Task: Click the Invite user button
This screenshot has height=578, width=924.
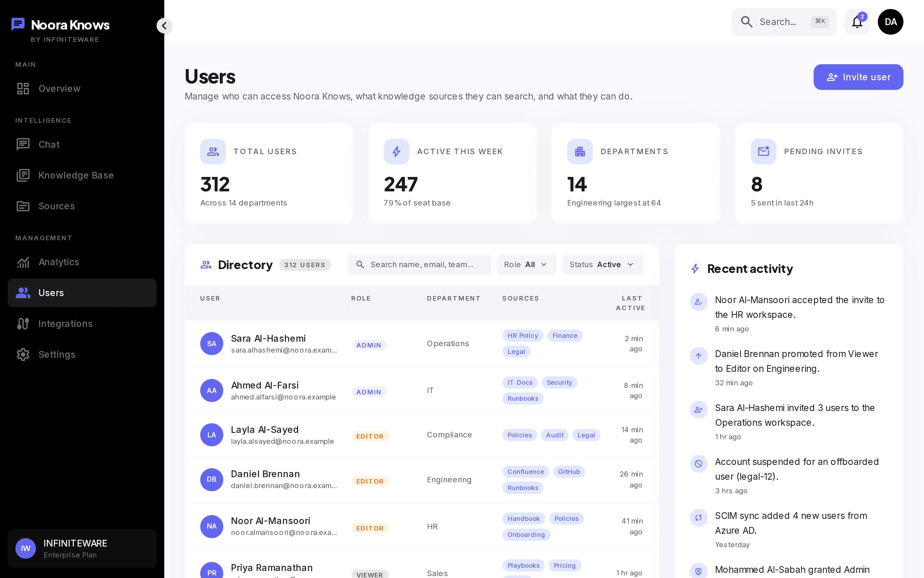Action: (x=858, y=77)
